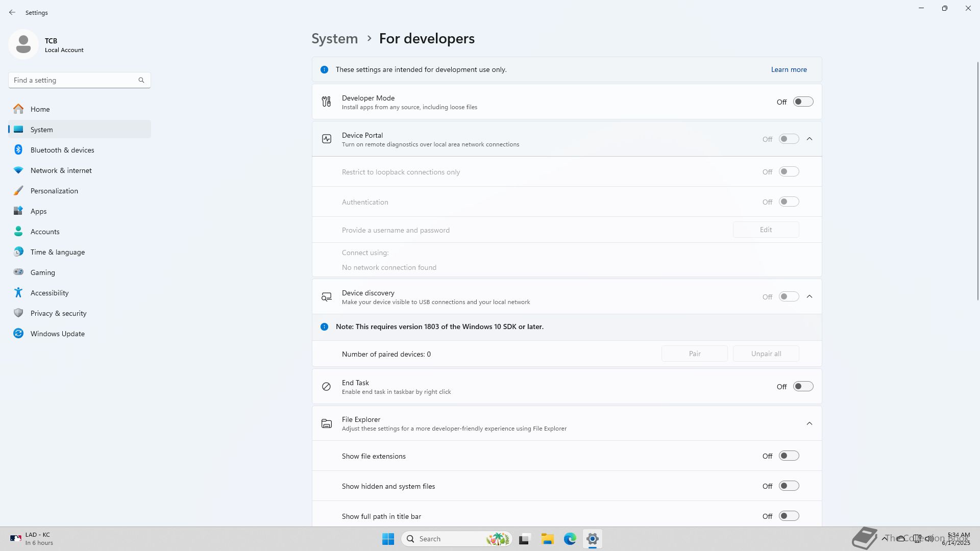Screen dimensions: 980x551
Task: Collapse the Device Portal section chevron
Action: click(810, 139)
